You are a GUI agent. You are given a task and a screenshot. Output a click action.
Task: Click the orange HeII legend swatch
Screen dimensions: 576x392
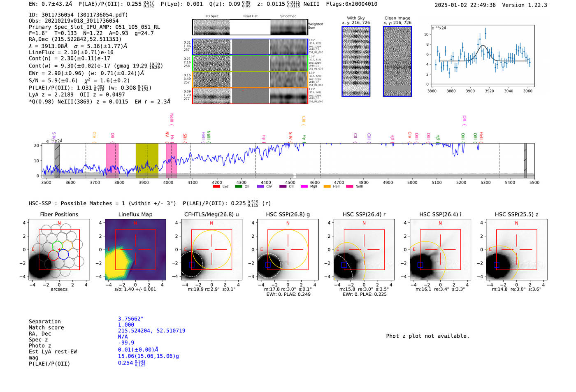(x=327, y=187)
